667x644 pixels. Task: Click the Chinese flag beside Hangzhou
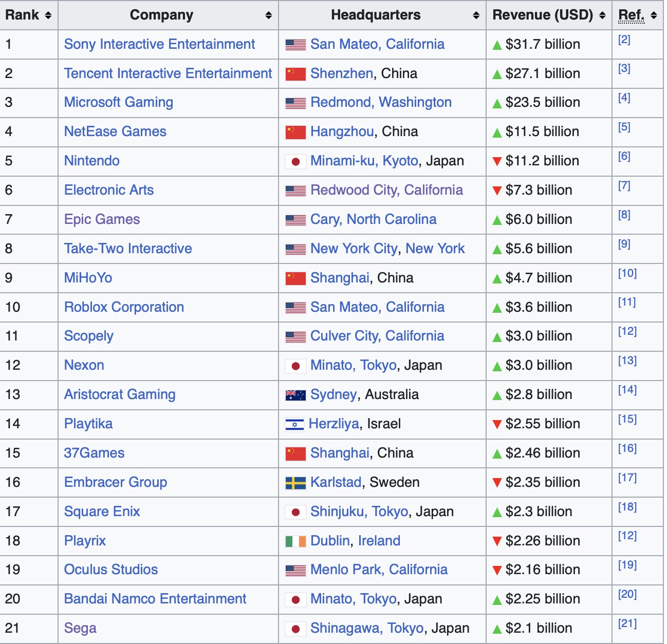pyautogui.click(x=295, y=132)
